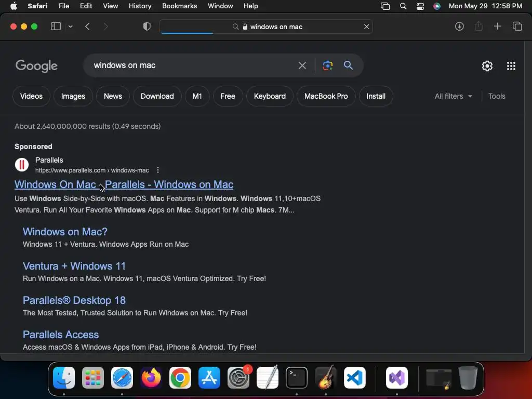Open the File menu
The height and width of the screenshot is (399, 532).
63,6
